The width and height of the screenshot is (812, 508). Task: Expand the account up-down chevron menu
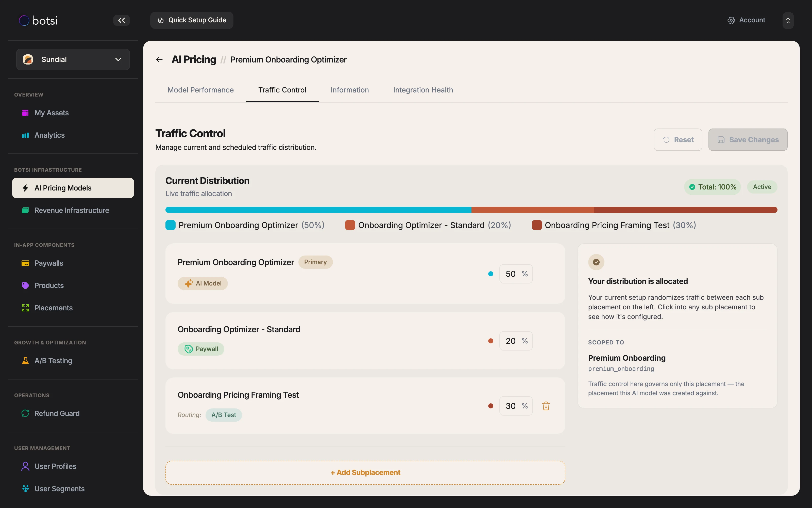coord(788,21)
